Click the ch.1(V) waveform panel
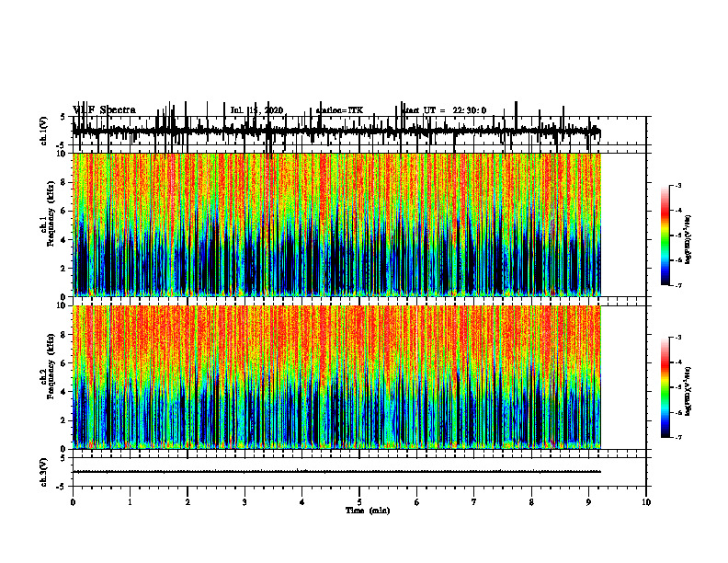The image size is (728, 563). point(359,131)
